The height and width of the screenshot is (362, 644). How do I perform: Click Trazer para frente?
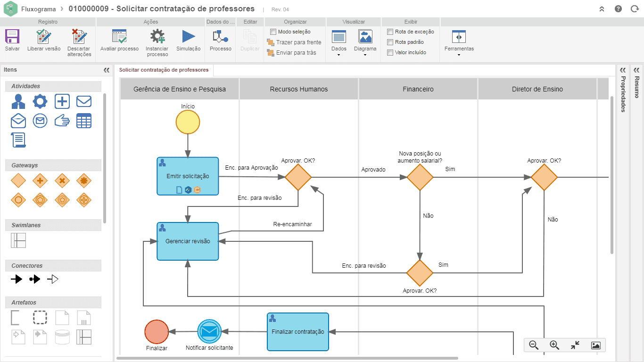point(295,42)
